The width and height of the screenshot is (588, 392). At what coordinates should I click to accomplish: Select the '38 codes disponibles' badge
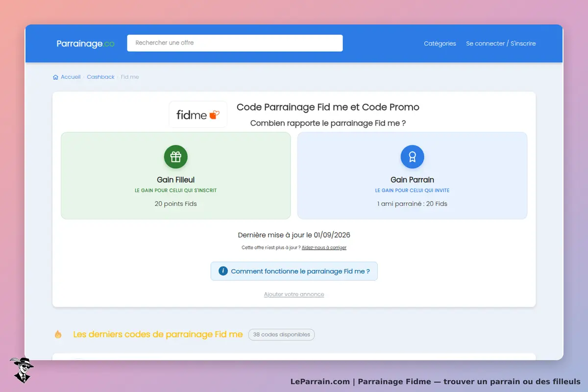pyautogui.click(x=281, y=335)
